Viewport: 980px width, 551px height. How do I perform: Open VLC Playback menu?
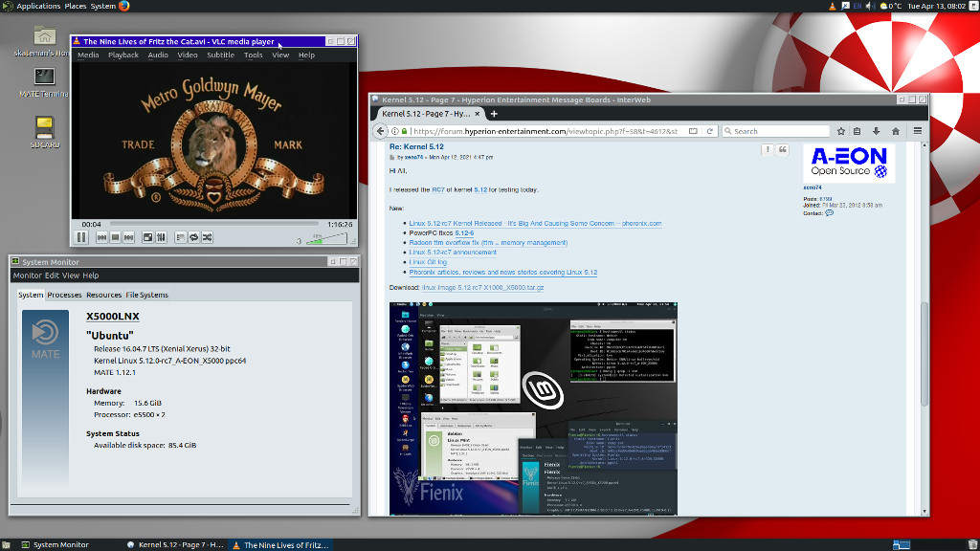click(x=123, y=55)
